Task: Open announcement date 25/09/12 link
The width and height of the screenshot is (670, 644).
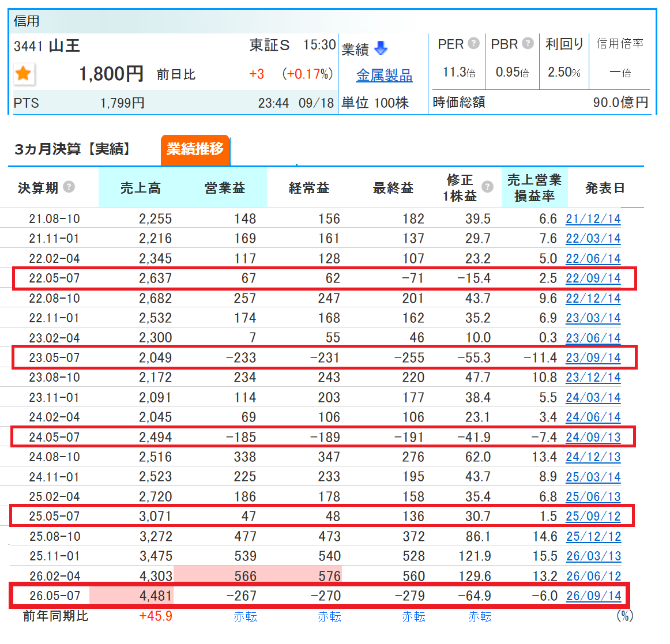Action: point(593,516)
